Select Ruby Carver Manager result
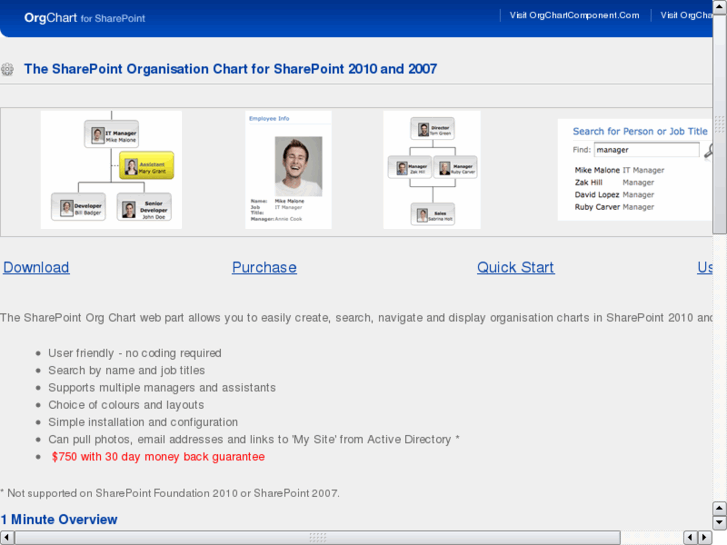 [x=614, y=207]
